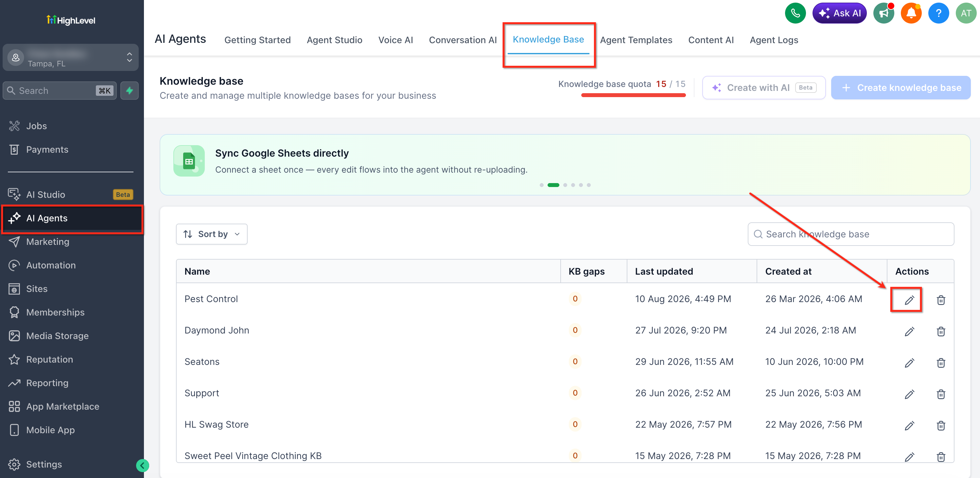Edit the Support knowledge base
The width and height of the screenshot is (980, 478).
(909, 394)
